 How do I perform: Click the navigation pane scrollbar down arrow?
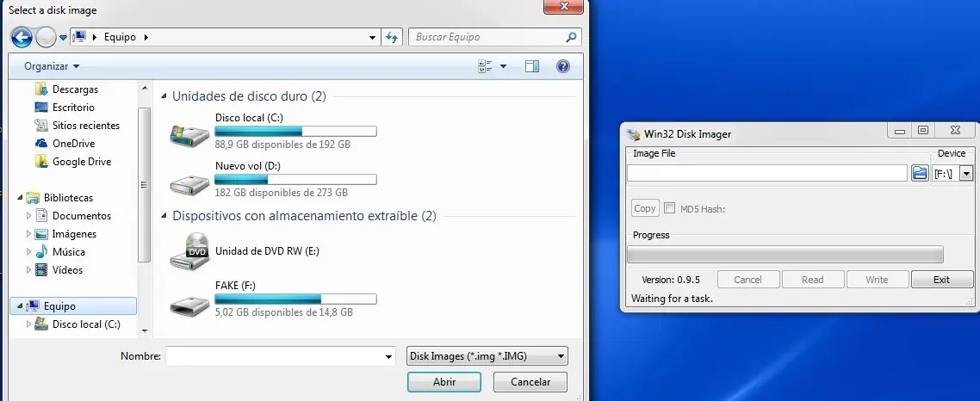(x=145, y=331)
